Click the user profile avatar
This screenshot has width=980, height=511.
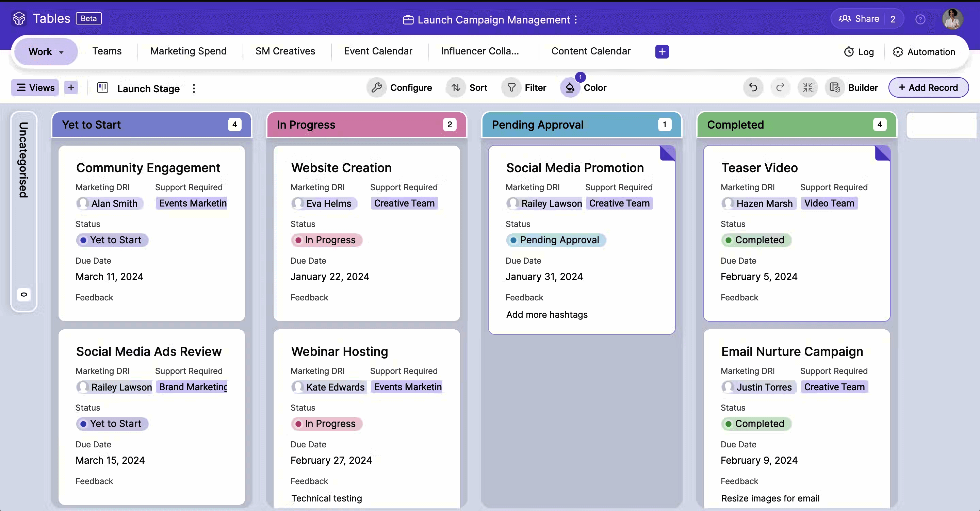pos(953,19)
